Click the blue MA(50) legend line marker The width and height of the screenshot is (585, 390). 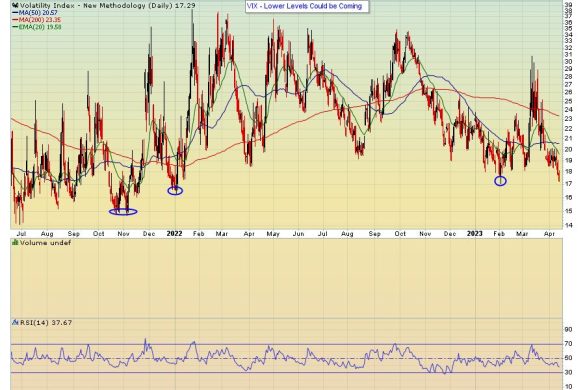pyautogui.click(x=15, y=13)
